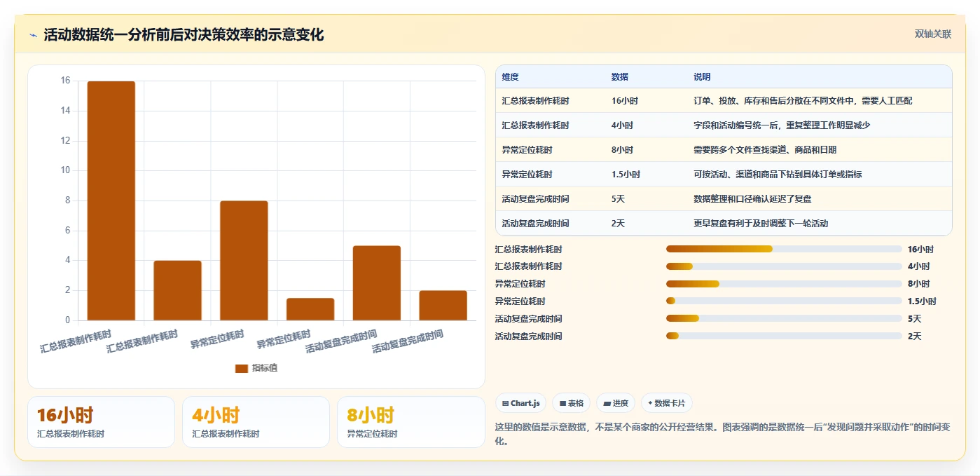Click the 5天 cell in the table
This screenshot has height=476, width=980.
tap(618, 199)
